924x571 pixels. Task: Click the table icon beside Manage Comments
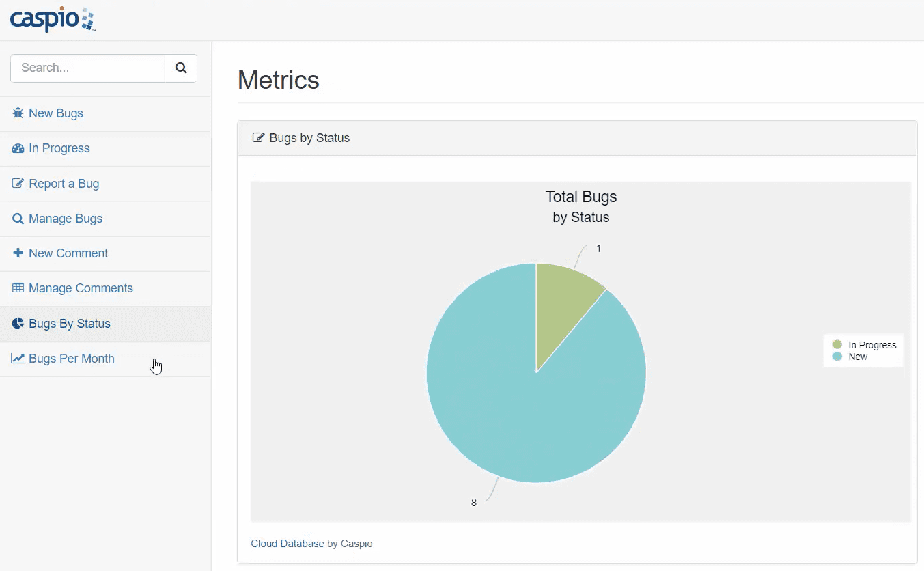(18, 288)
